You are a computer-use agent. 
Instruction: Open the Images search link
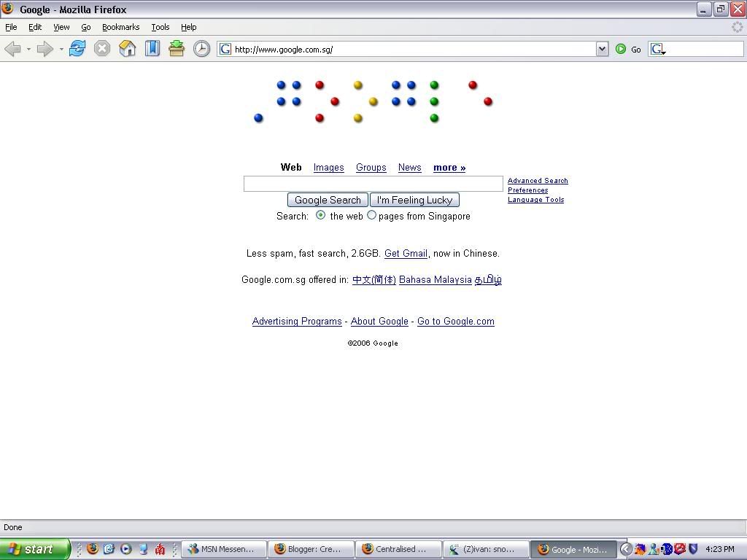(x=329, y=168)
